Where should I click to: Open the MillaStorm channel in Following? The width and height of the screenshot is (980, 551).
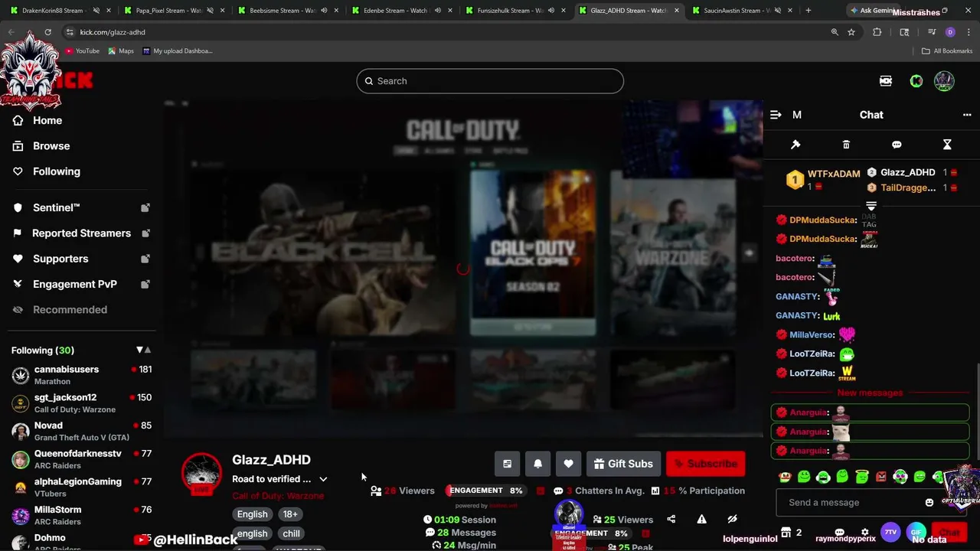click(x=80, y=516)
